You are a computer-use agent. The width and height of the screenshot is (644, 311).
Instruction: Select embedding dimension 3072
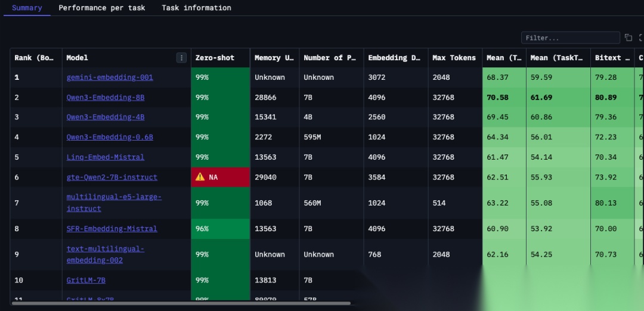[377, 77]
